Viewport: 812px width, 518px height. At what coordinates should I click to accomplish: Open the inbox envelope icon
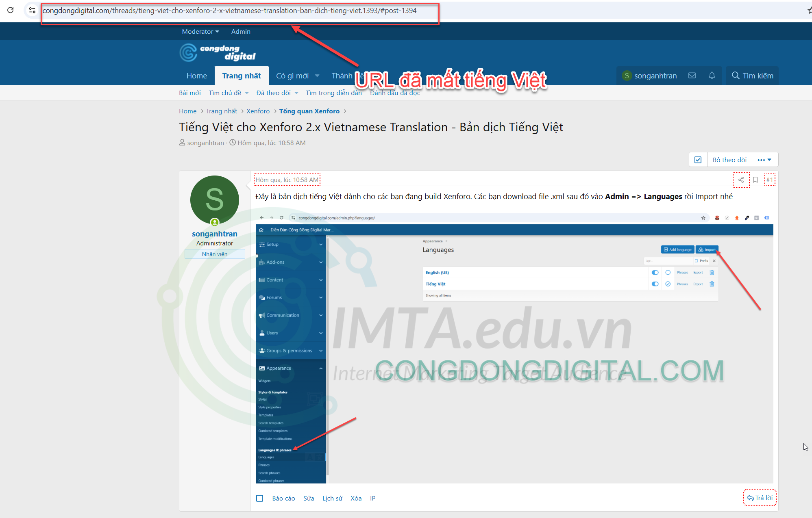tap(692, 76)
